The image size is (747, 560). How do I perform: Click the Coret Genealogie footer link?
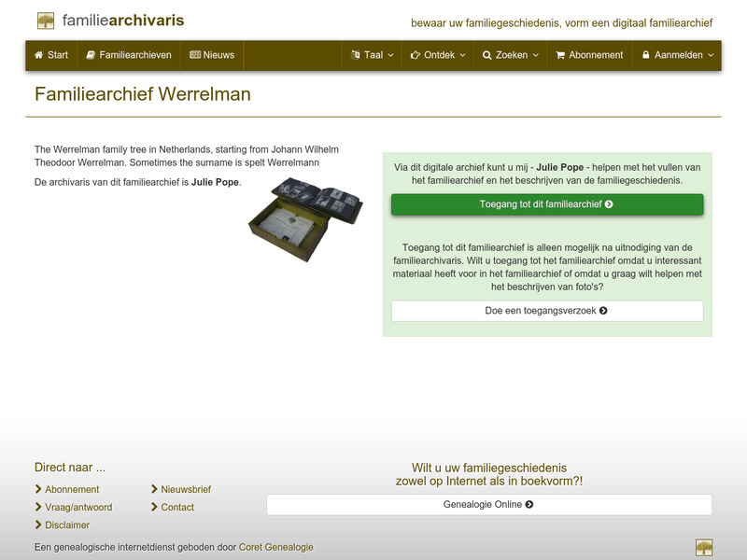(276, 547)
